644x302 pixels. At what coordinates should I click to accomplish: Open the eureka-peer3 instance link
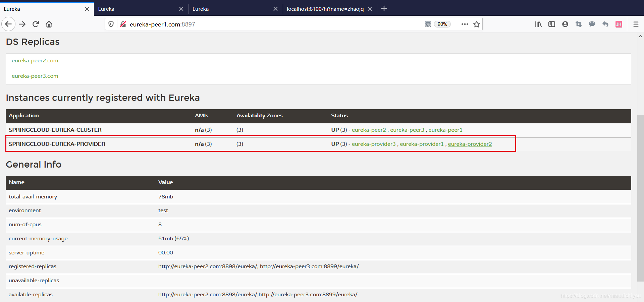click(x=407, y=130)
